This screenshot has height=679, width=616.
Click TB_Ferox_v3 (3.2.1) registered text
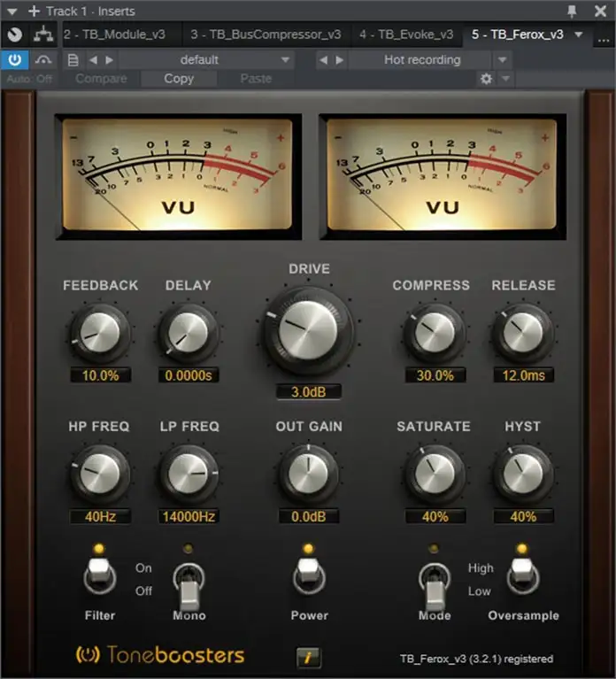(476, 659)
